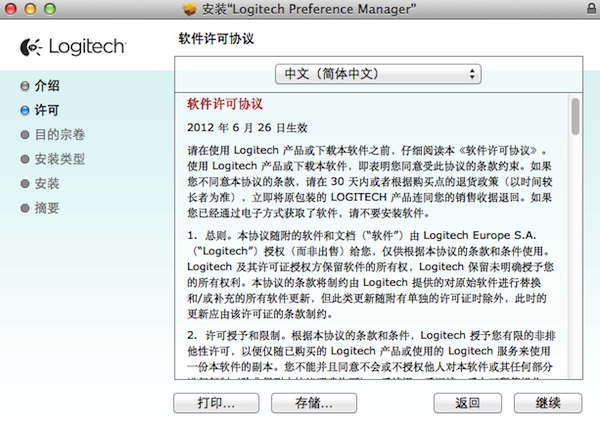Click the red close window button
This screenshot has height=428, width=600.
coord(11,8)
